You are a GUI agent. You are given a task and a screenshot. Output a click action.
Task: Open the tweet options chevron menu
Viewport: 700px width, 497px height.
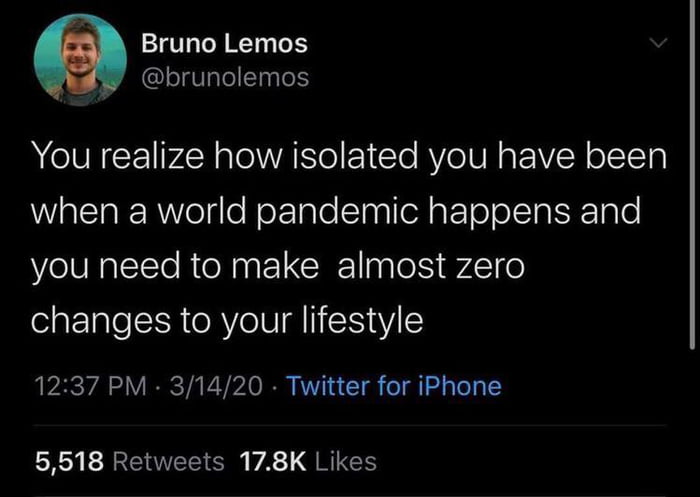click(656, 44)
